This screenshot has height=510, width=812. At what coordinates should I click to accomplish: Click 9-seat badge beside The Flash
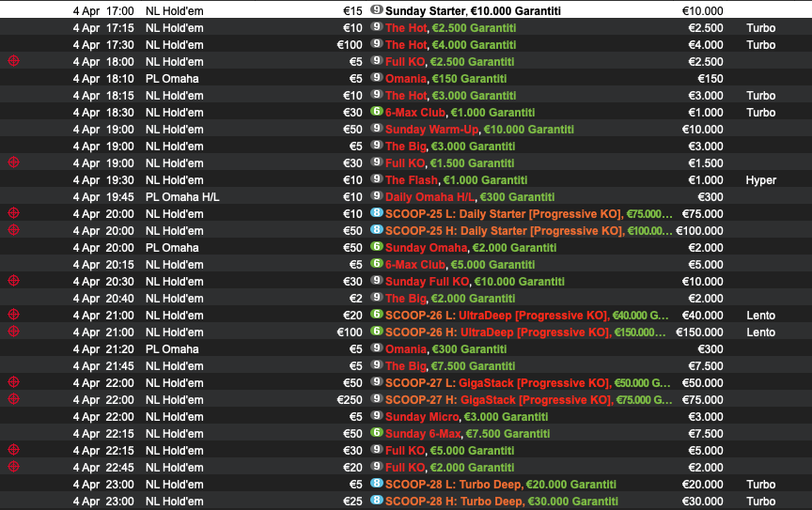point(377,179)
